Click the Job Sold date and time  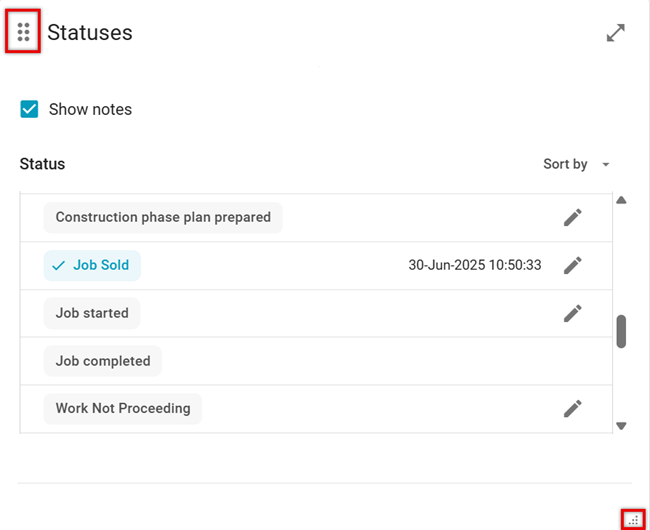click(x=475, y=265)
